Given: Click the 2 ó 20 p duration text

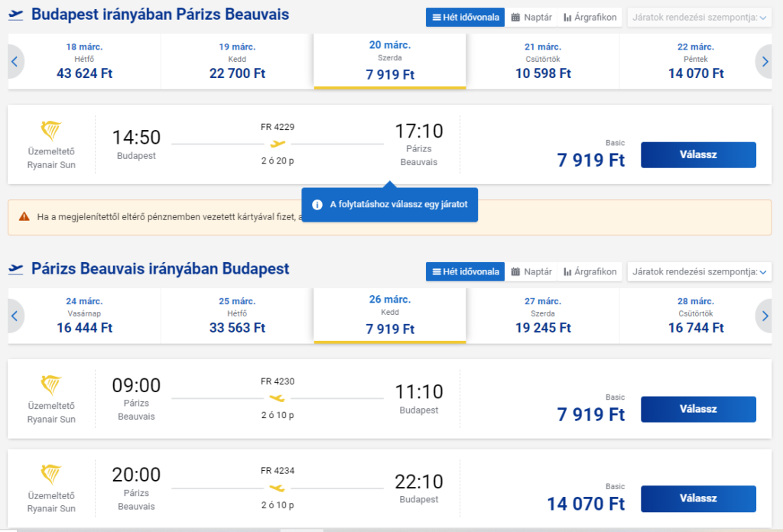Looking at the screenshot, I should (278, 161).
